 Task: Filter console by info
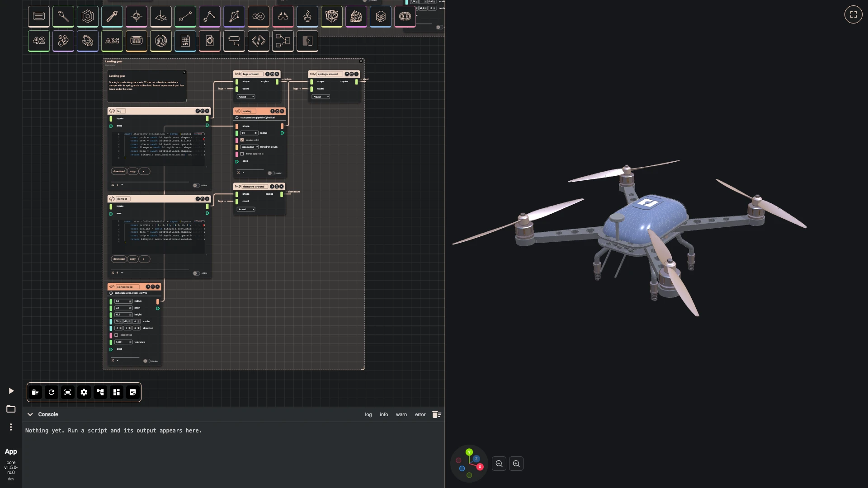pyautogui.click(x=384, y=414)
